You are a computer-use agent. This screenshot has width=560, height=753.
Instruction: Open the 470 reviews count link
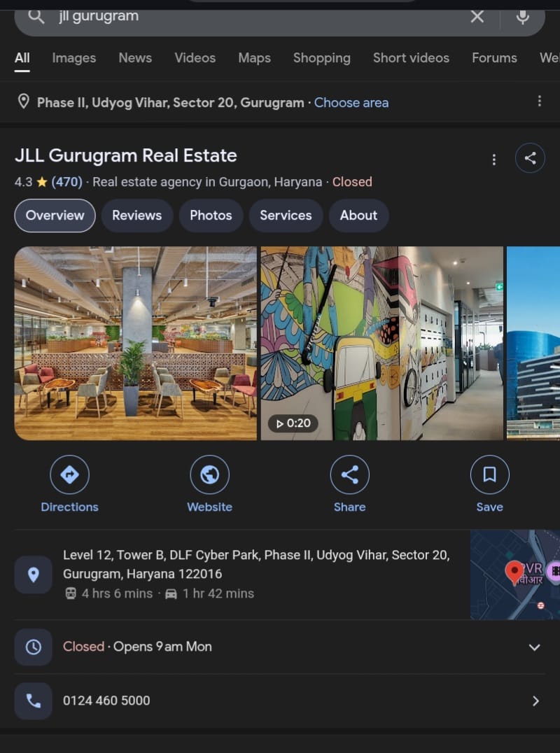tap(66, 182)
